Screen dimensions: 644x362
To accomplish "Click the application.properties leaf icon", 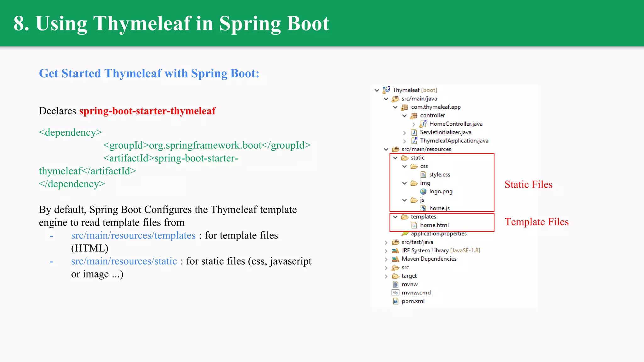I will [x=405, y=233].
